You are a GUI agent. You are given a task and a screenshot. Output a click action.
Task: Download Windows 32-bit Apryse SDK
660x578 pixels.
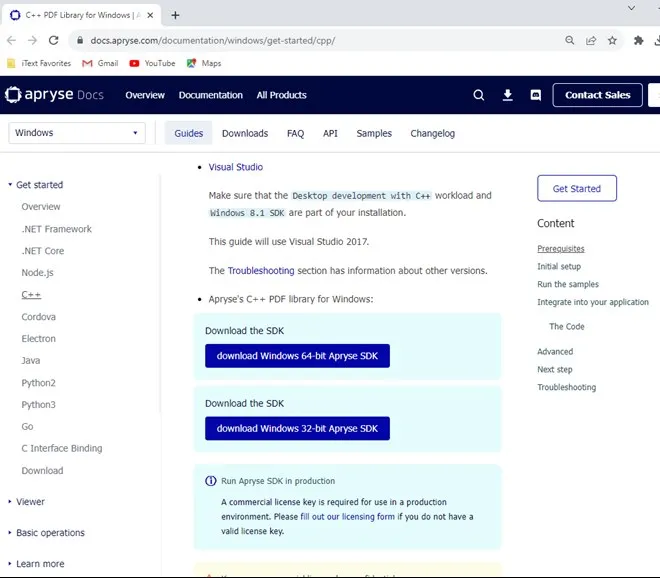point(297,428)
